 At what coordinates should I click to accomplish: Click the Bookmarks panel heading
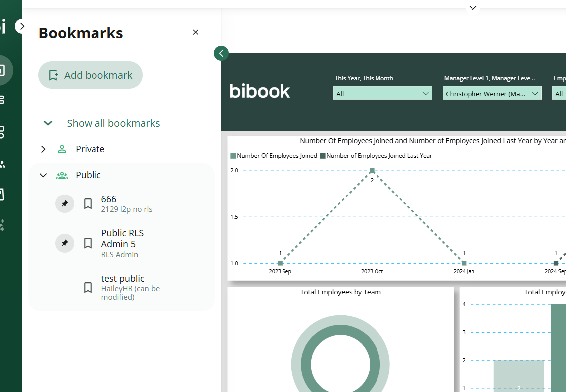(81, 33)
